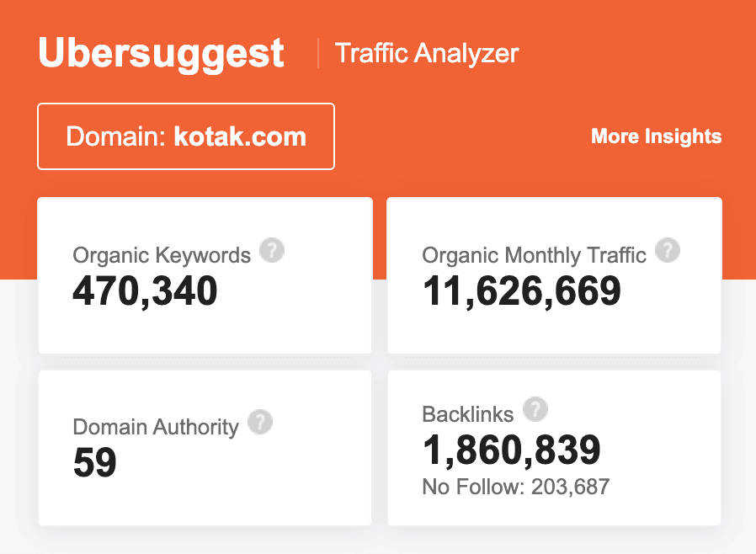Click the gray help bubble next to Backlinks
Viewport: 756px width, 554px height.
pos(535,409)
